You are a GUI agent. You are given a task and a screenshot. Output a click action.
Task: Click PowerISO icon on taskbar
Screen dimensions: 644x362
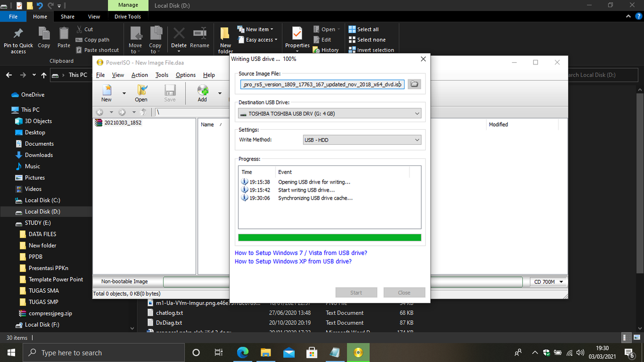click(358, 352)
